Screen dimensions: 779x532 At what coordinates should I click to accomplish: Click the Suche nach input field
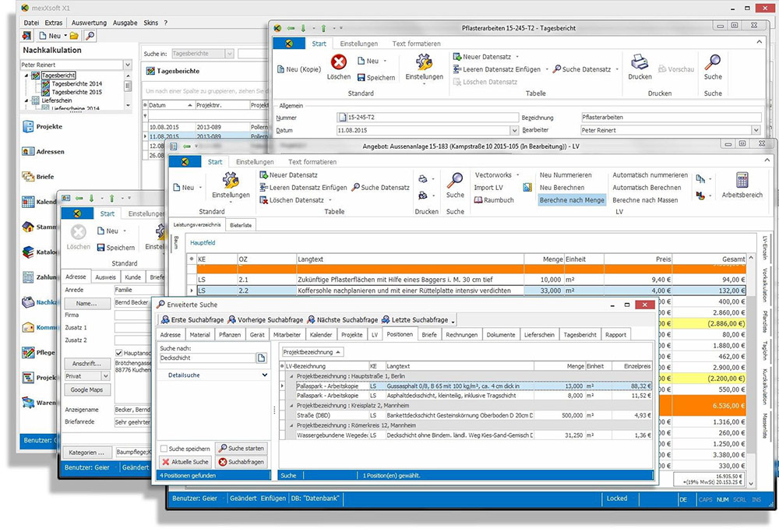tap(206, 358)
